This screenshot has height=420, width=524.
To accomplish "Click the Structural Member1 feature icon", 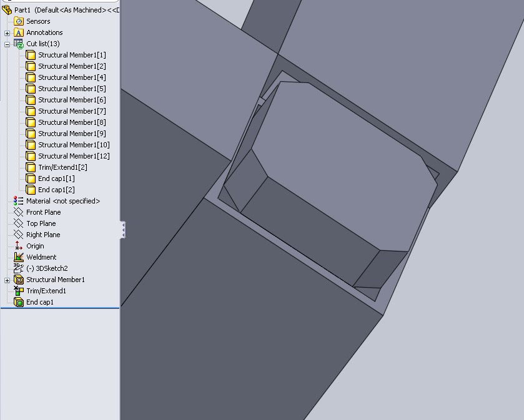I will (x=18, y=280).
